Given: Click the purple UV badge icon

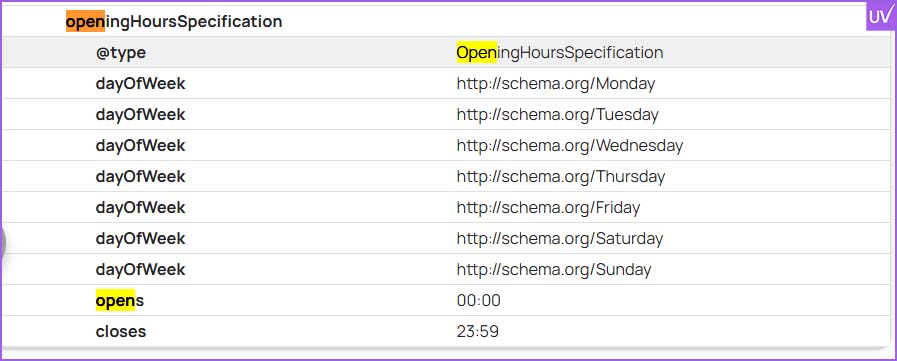Looking at the screenshot, I should [x=880, y=17].
